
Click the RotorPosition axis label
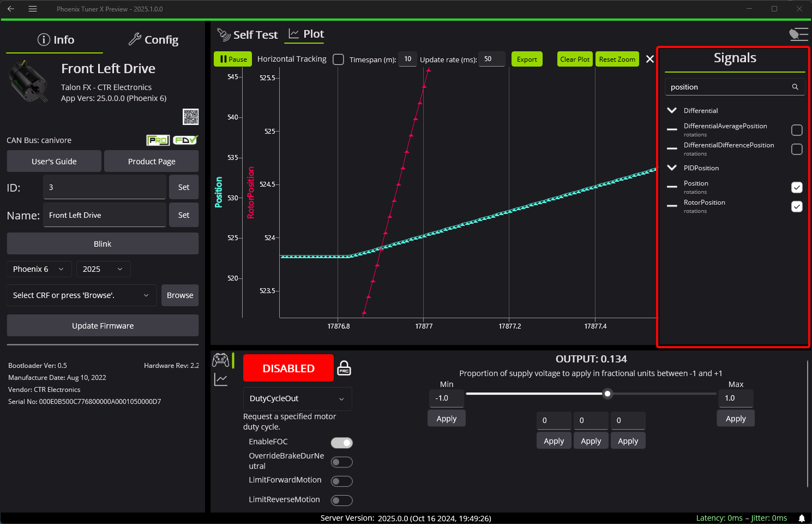click(x=251, y=193)
